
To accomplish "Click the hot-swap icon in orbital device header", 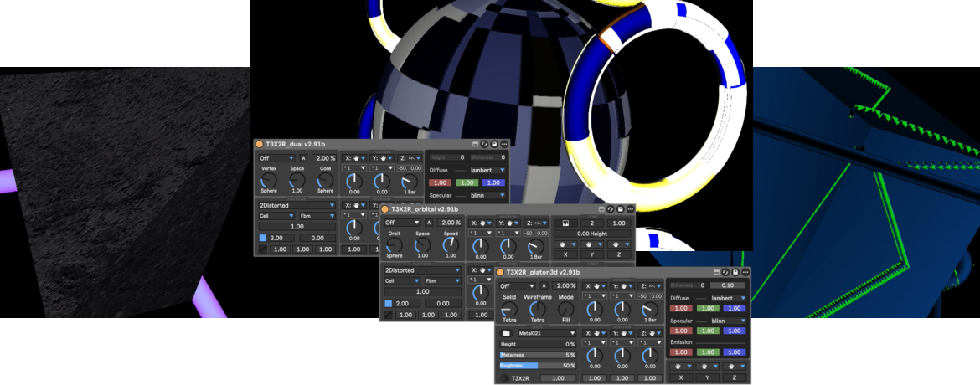I will [x=611, y=208].
